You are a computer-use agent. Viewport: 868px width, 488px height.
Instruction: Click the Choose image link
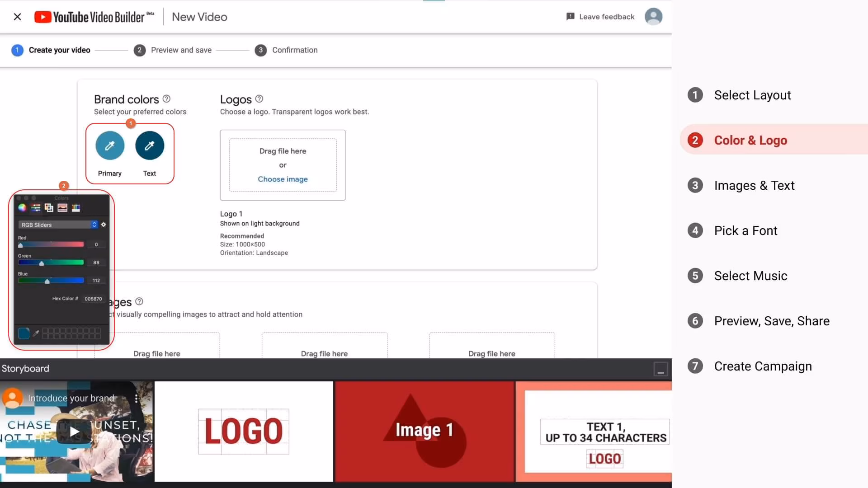pos(283,179)
